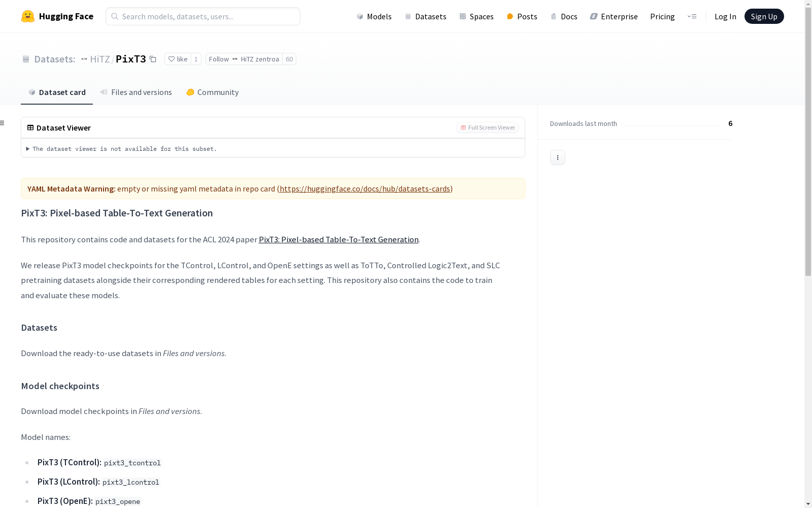The width and height of the screenshot is (812, 508).
Task: Open the Docs section
Action: [x=564, y=16]
